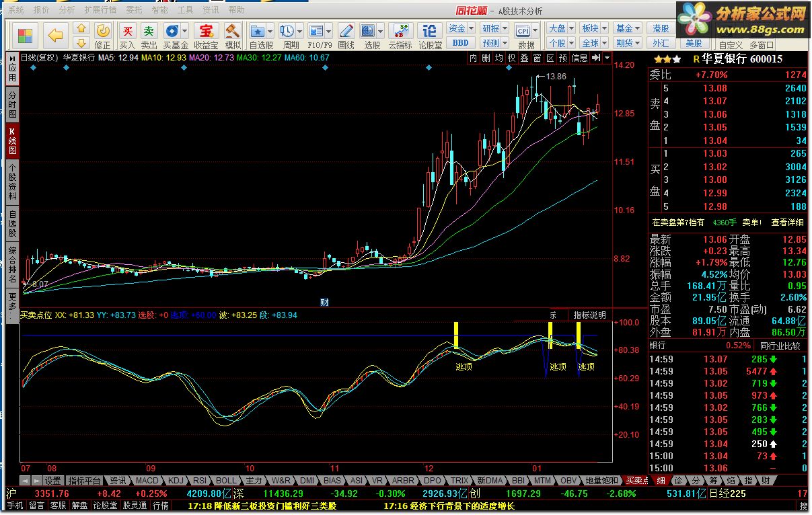The image size is (812, 515).
Task: Expand the 买基金 dropdown arrow
Action: pos(185,31)
